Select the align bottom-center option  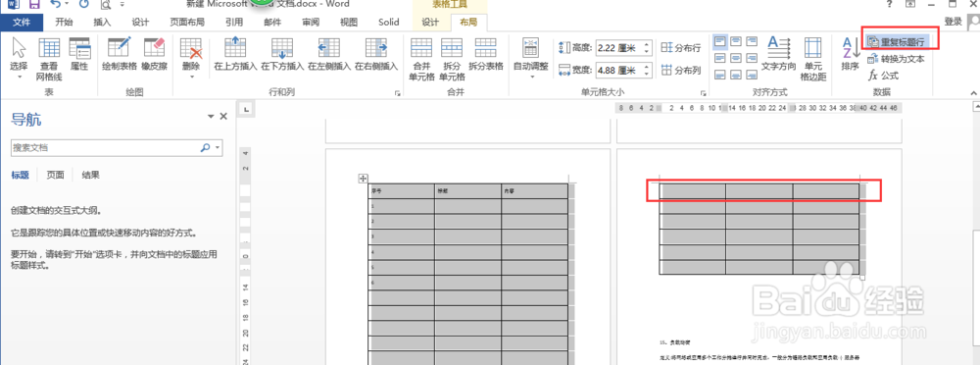[x=736, y=75]
